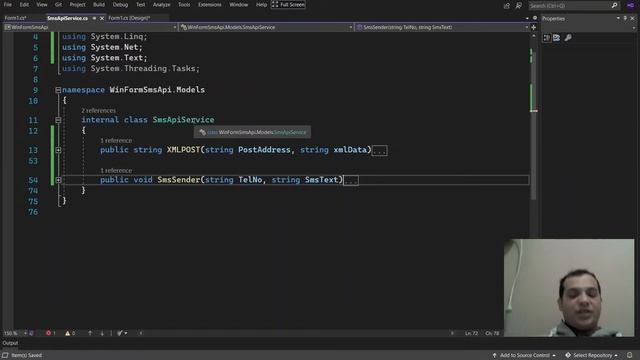Click "1 reference" link above XMLPOST
This screenshot has width=640, height=360.
(116, 140)
